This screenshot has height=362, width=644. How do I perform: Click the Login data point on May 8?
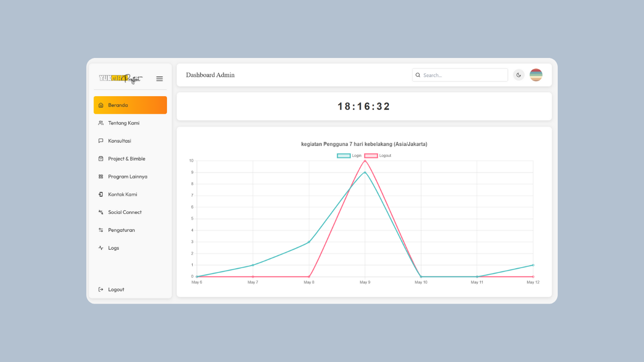[309, 242]
